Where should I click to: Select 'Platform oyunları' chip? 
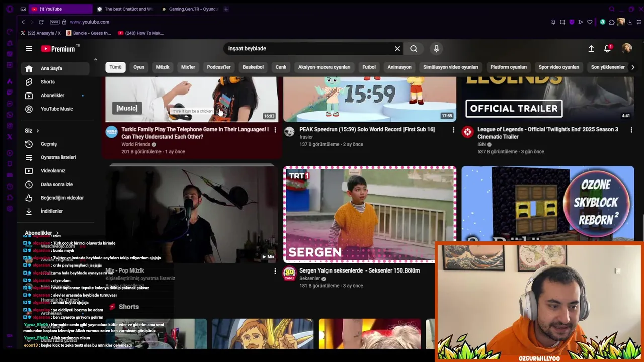tap(509, 67)
